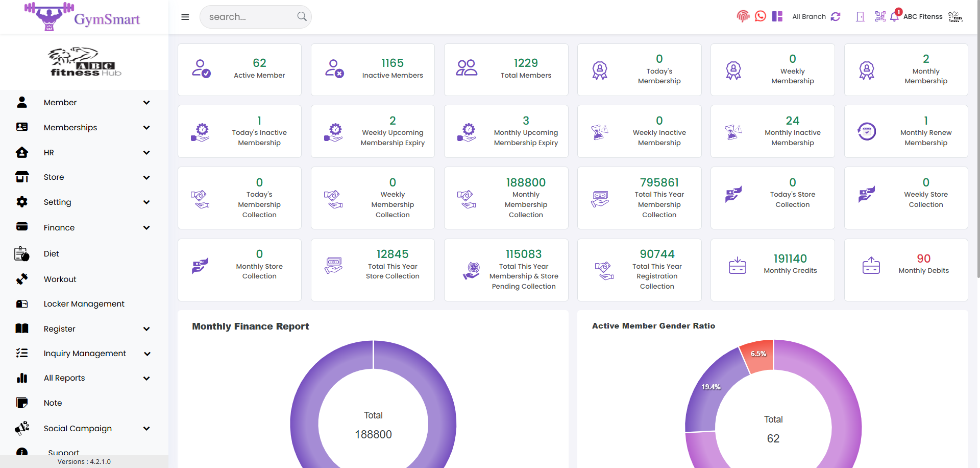Expand the Member menu chevron
Viewport: 980px width, 468px height.
coord(146,103)
